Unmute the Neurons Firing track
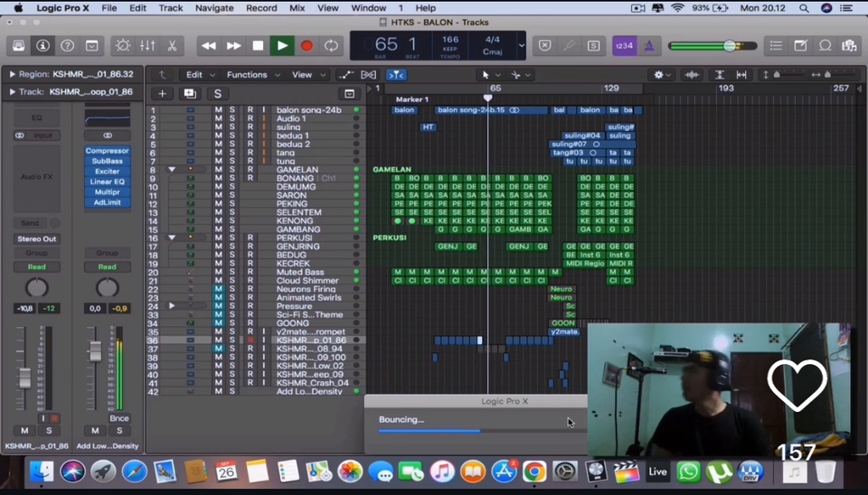The width and height of the screenshot is (868, 495). point(219,289)
